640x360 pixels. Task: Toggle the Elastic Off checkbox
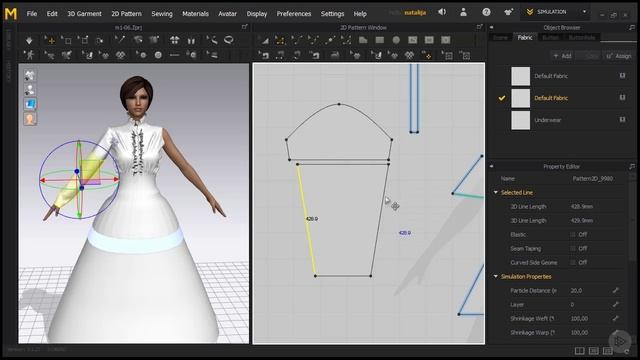(x=573, y=235)
